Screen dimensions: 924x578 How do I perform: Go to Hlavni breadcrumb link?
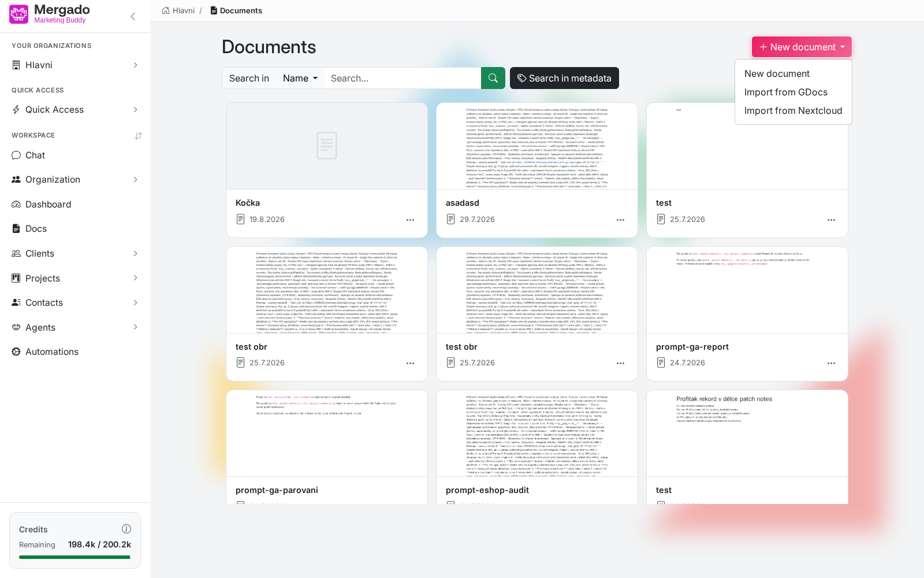pos(184,10)
